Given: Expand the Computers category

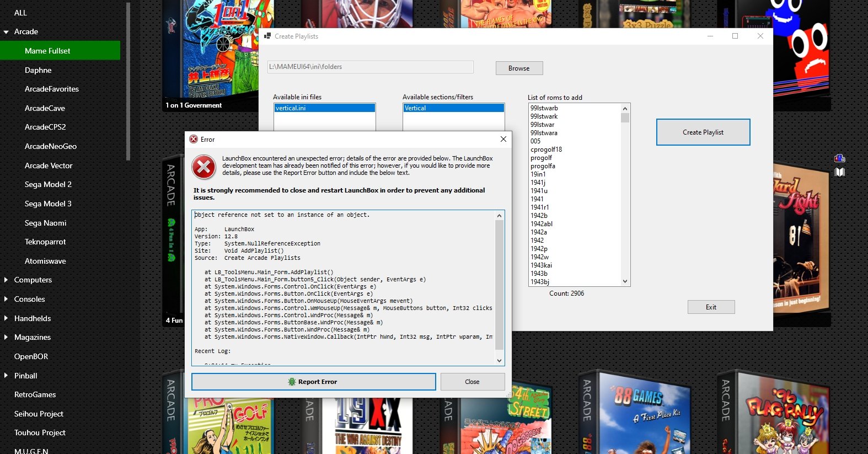Looking at the screenshot, I should (6, 280).
